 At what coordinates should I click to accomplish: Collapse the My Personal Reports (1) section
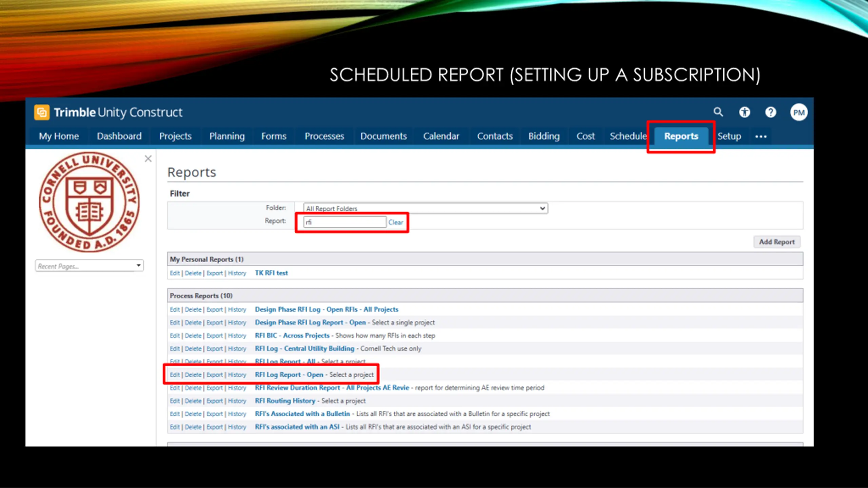point(206,259)
